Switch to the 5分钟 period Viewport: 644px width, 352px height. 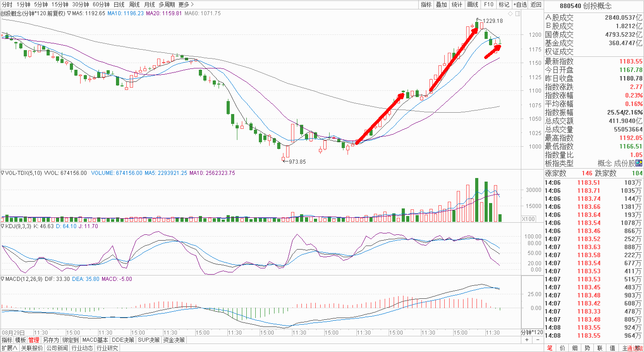click(x=41, y=4)
